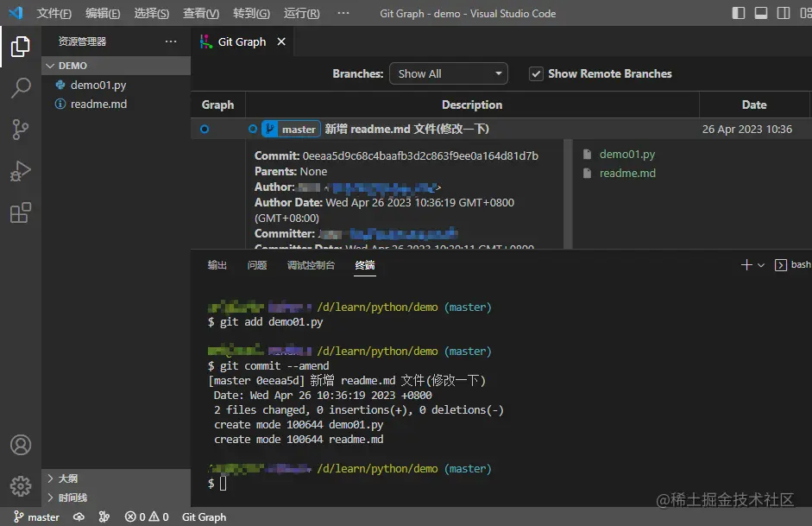812x526 pixels.
Task: Select the master branch label in graph
Action: pos(298,130)
